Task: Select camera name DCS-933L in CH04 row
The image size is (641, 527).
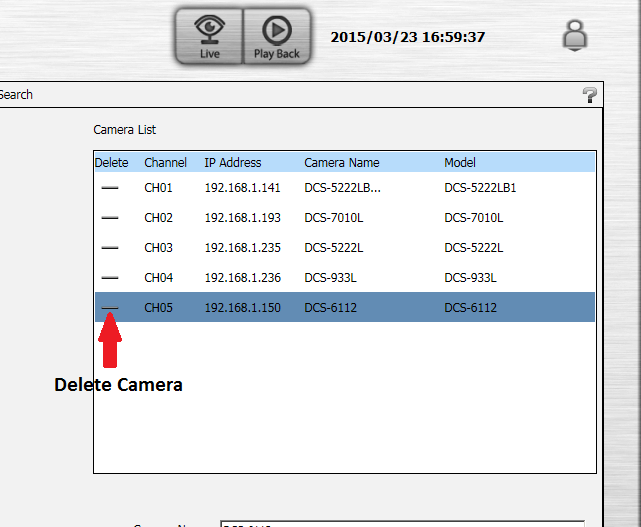Action: tap(330, 278)
